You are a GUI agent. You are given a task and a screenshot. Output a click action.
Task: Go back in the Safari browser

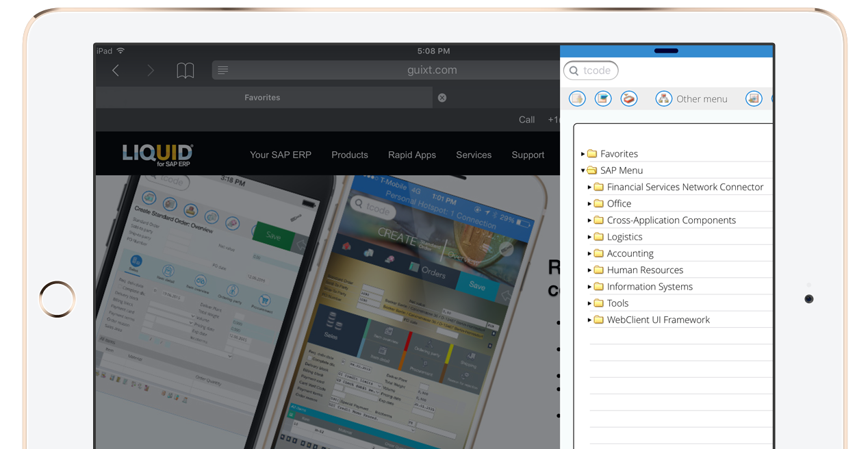(x=116, y=70)
